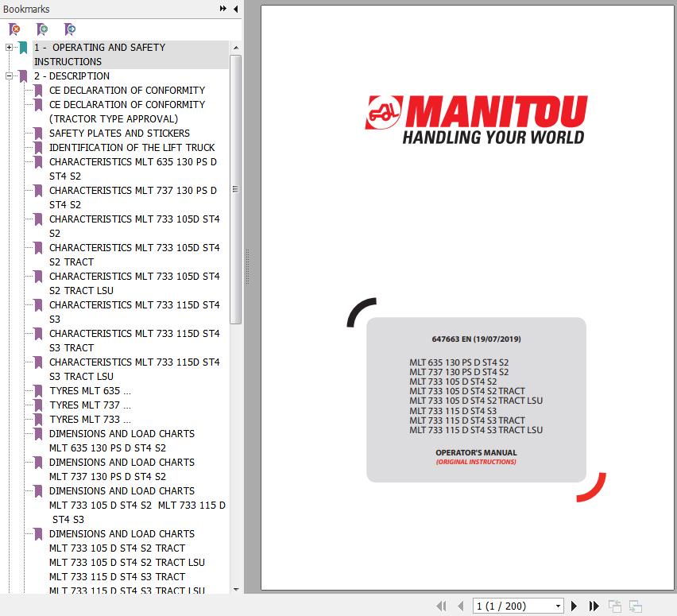The width and height of the screenshot is (677, 616).
Task: Open Characteristics MLT 635 130 PS D bookmark
Action: coord(133,169)
